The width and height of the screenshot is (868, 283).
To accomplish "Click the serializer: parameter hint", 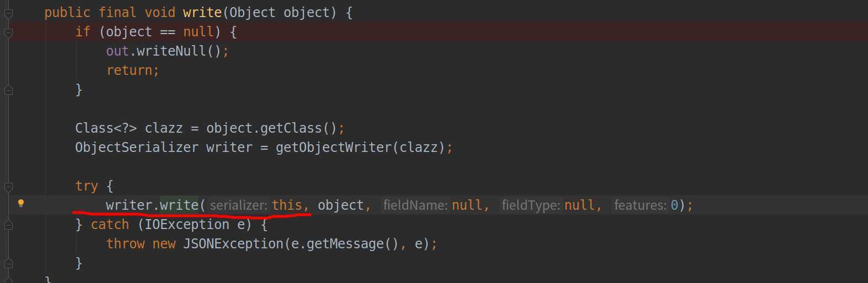I will tap(239, 205).
